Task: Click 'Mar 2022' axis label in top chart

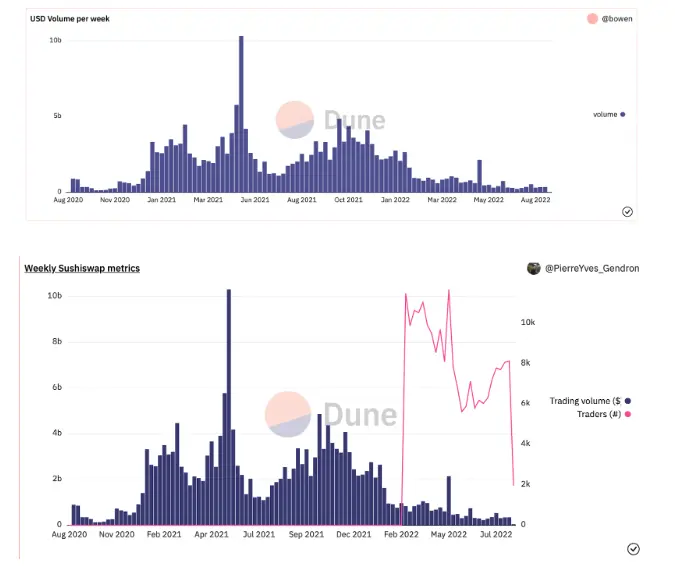Action: tap(442, 200)
